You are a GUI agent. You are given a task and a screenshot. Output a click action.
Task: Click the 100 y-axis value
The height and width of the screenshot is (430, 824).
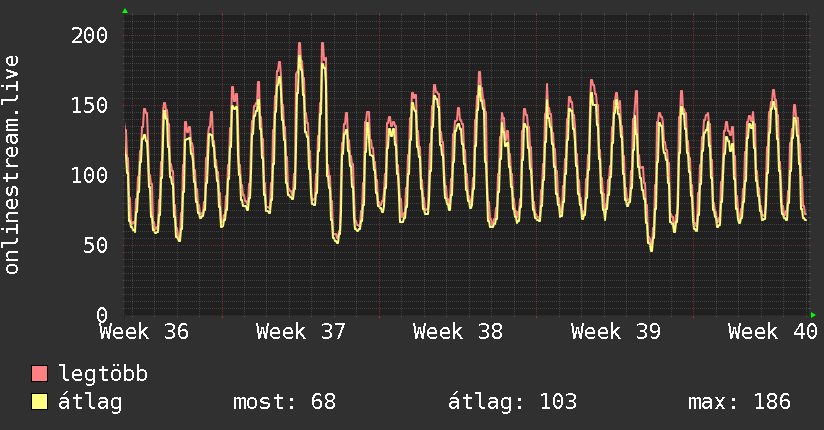[89, 176]
